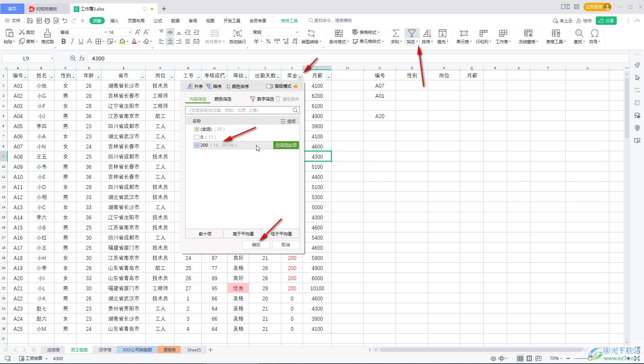Increase font size with A+ icon
This screenshot has width=644, height=364.
138,32
